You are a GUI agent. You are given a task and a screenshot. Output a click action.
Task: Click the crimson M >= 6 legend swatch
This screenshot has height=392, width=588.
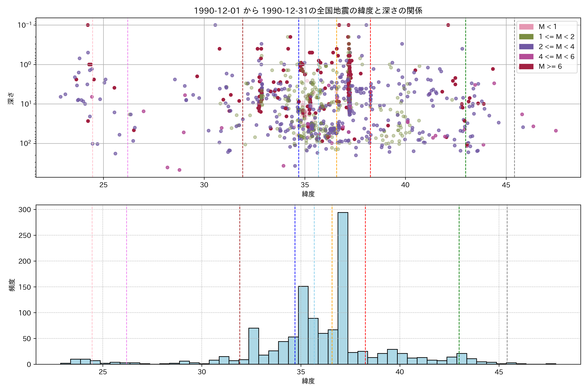tap(526, 66)
